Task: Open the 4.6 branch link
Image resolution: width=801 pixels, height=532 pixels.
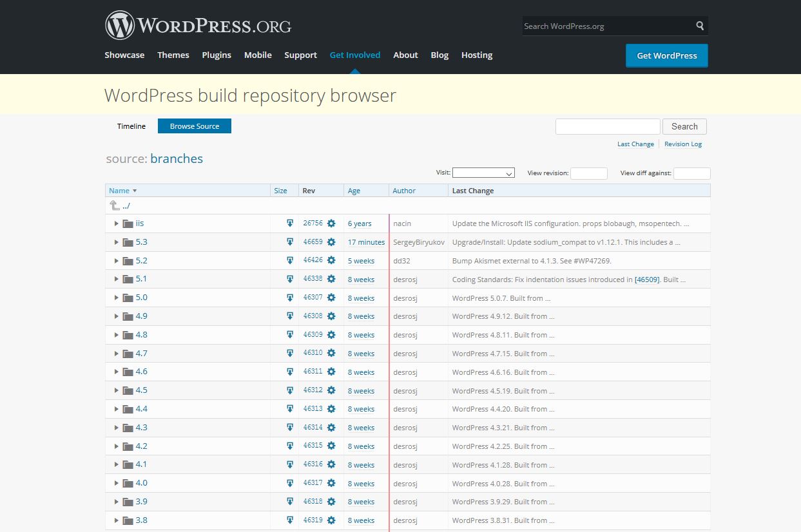Action: point(141,372)
